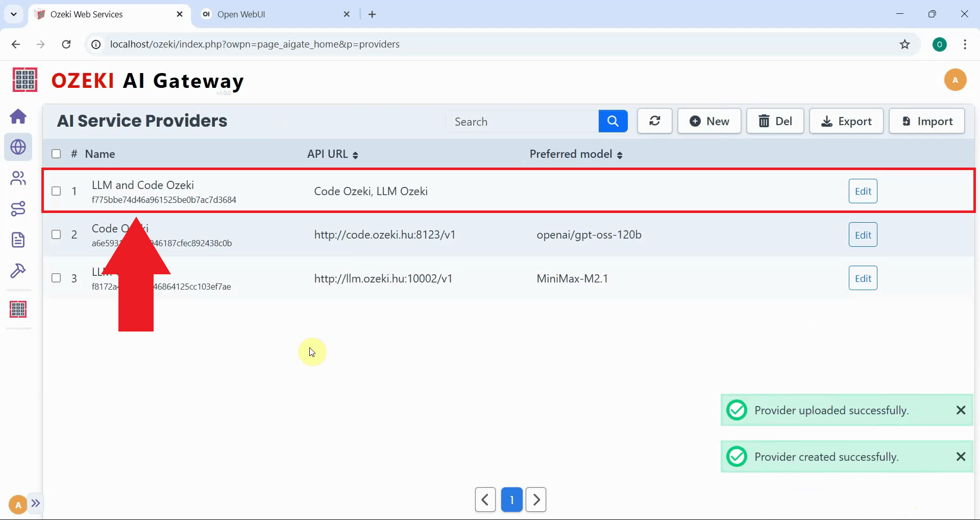Open the routes sidebar icon

[18, 209]
